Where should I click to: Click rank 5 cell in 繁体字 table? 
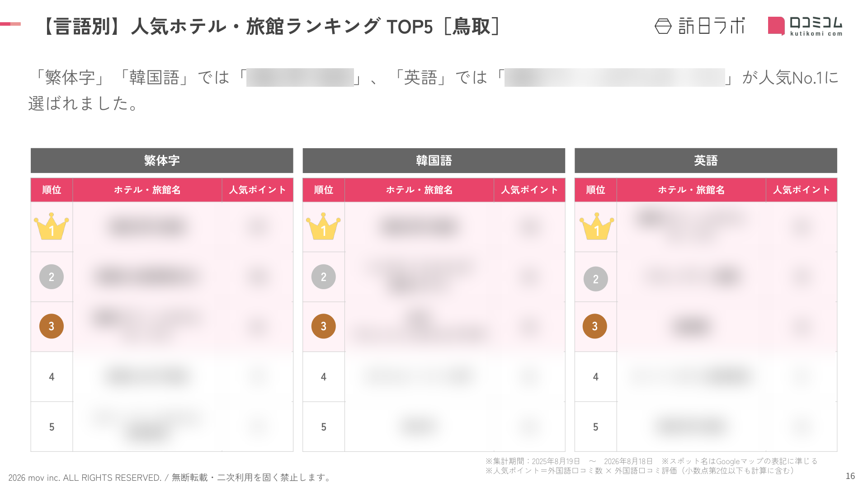[52, 427]
